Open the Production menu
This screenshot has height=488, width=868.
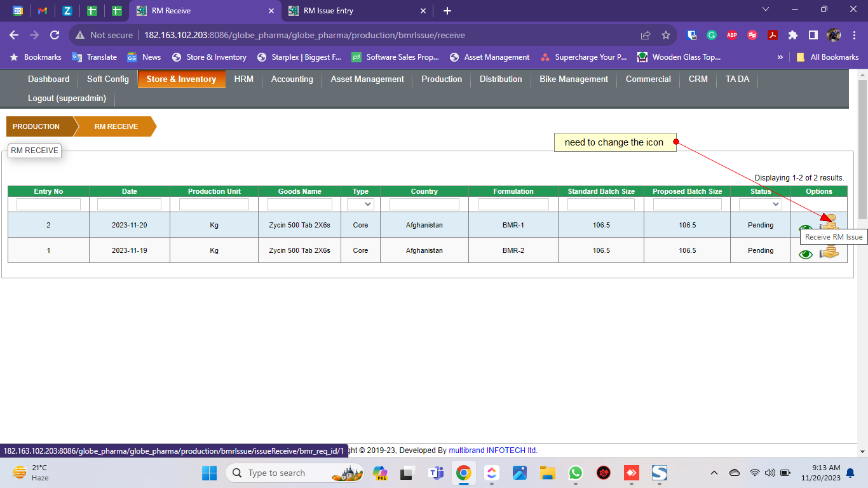[442, 79]
